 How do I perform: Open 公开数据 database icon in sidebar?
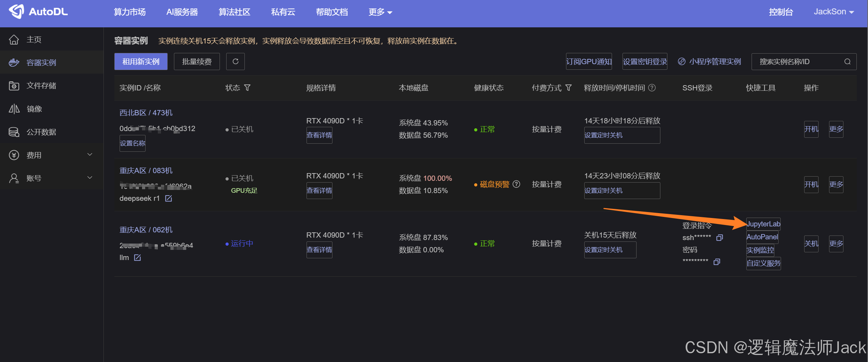tap(14, 132)
